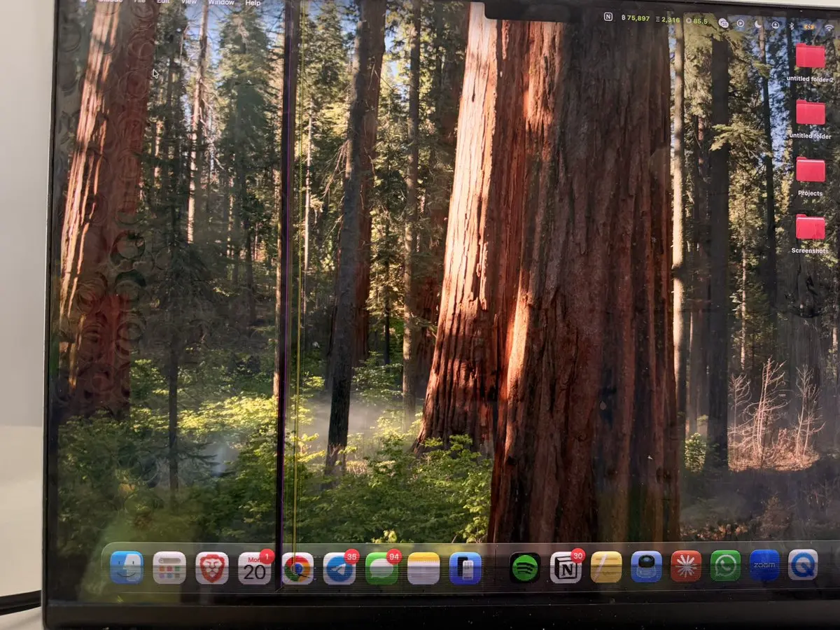This screenshot has height=630, width=840.
Task: Open the 85.5 price ticker
Action: [x=697, y=21]
